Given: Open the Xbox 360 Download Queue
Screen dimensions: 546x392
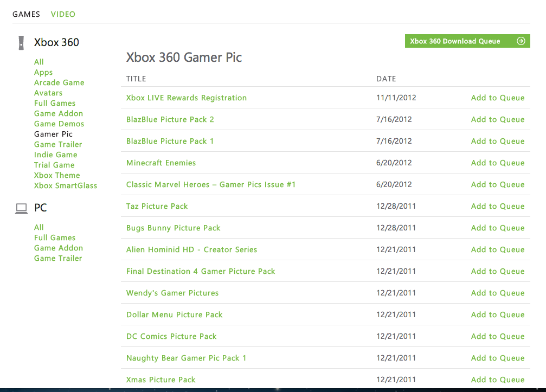Looking at the screenshot, I should 467,41.
